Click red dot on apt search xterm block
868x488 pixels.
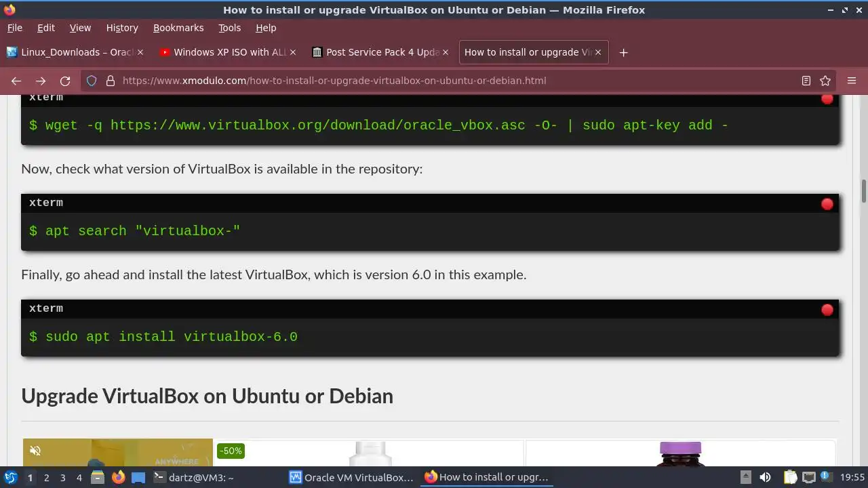(x=827, y=204)
